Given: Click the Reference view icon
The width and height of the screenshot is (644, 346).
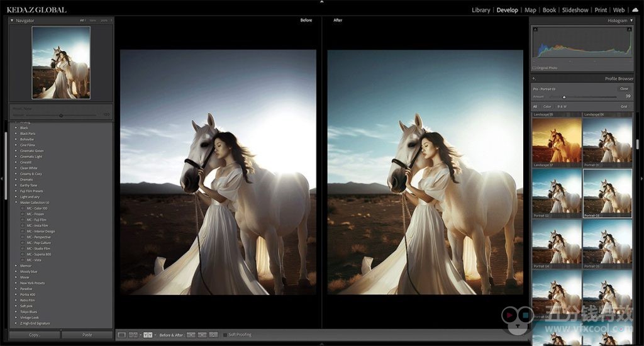Looking at the screenshot, I should 133,335.
